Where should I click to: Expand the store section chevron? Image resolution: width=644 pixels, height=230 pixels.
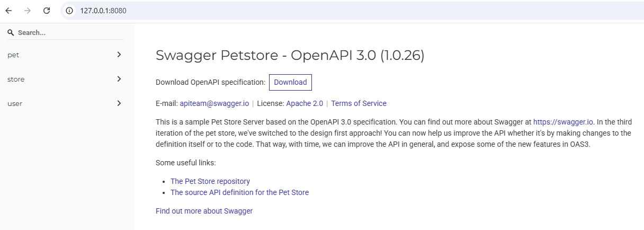tap(119, 79)
